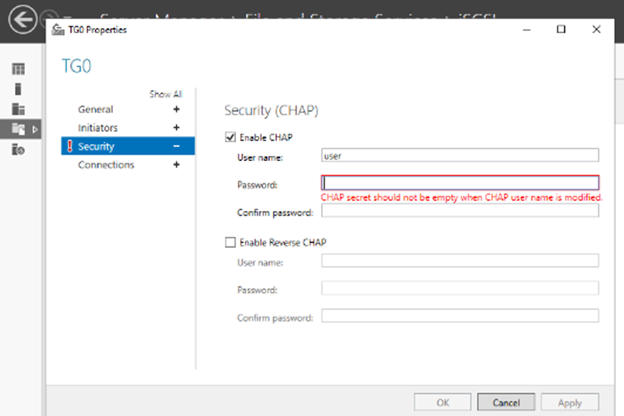Expand the Initiators section plus sign
The height and width of the screenshot is (416, 624).
pos(176,128)
